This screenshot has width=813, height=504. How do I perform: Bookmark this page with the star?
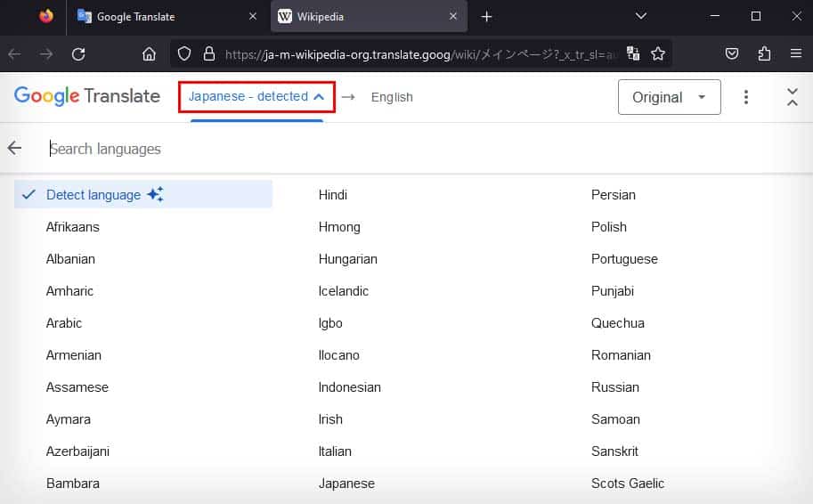(658, 53)
